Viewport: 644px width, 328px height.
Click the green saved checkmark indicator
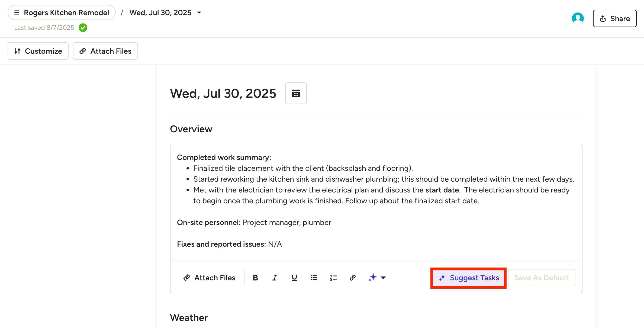click(x=83, y=28)
